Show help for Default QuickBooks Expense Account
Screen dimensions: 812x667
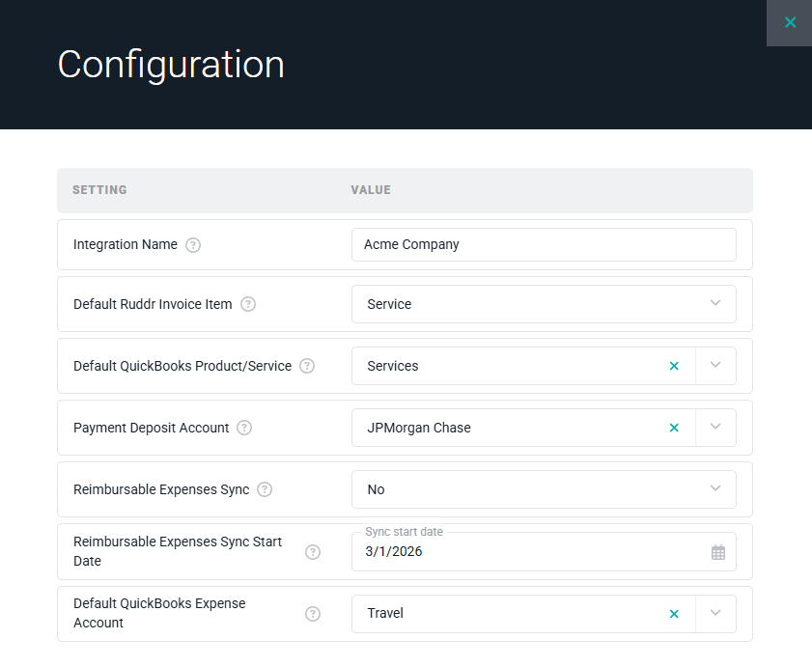pos(313,614)
